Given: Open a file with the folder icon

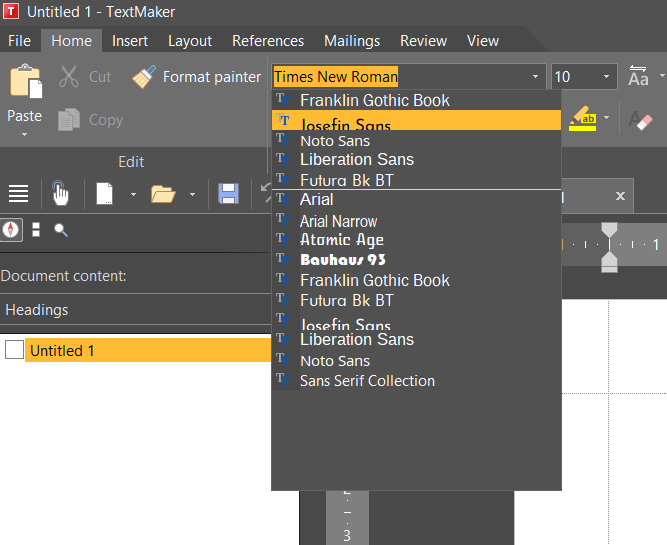Looking at the screenshot, I should [x=163, y=193].
